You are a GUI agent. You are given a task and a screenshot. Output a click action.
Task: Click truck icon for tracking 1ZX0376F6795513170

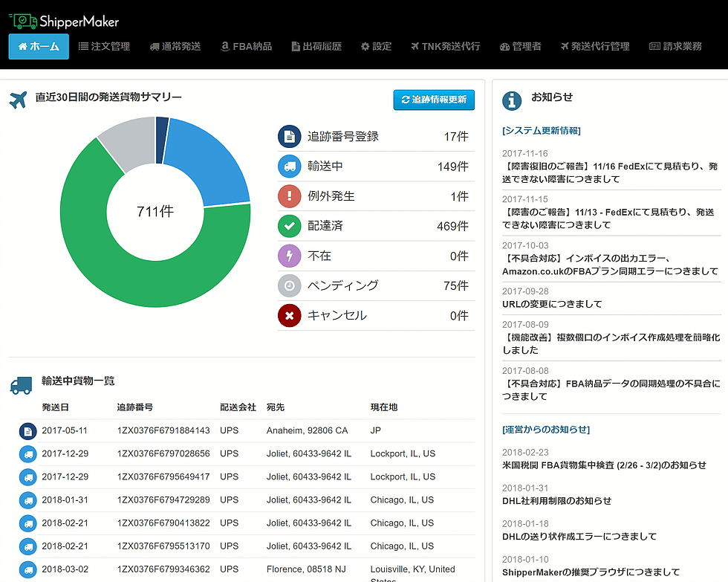coord(28,547)
